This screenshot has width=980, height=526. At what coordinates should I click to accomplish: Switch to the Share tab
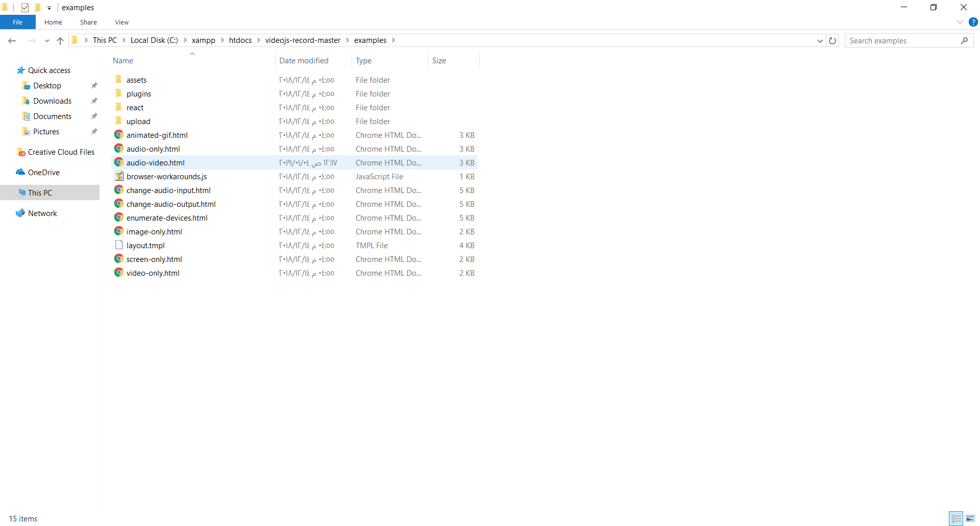click(88, 22)
